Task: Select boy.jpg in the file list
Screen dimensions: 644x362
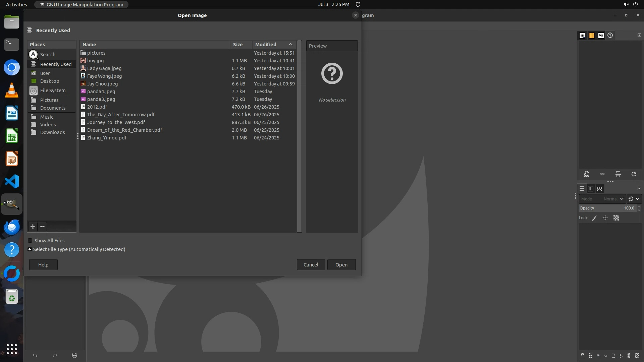Action: (96, 61)
